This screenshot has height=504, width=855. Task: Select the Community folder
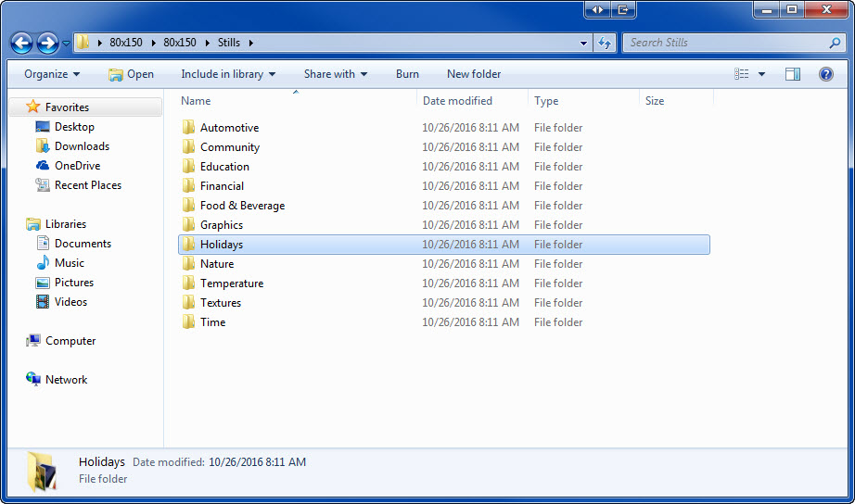click(x=230, y=147)
